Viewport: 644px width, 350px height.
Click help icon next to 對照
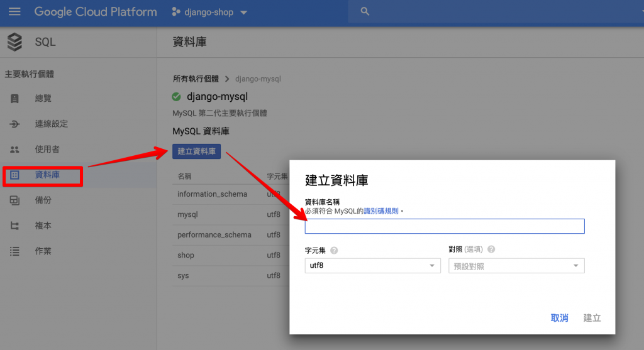[x=491, y=249]
